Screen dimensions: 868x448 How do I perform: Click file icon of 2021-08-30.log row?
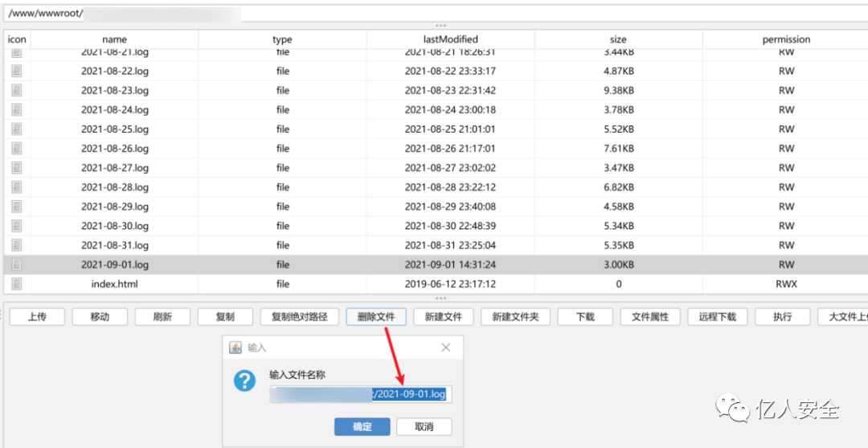click(x=17, y=226)
